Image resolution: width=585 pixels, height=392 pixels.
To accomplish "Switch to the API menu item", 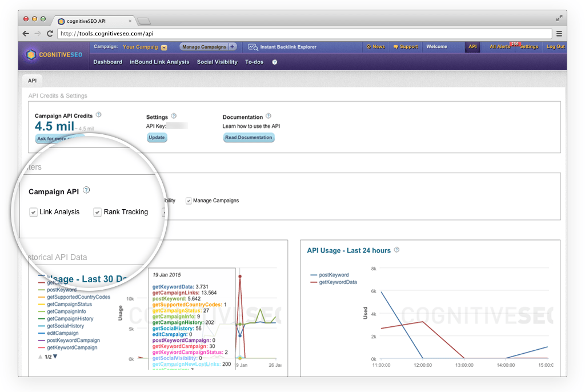I will click(x=472, y=47).
